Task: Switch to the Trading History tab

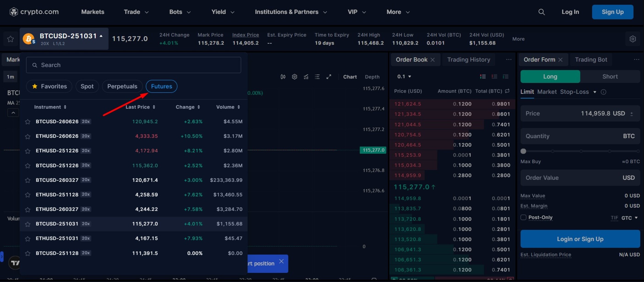Action: pyautogui.click(x=468, y=60)
